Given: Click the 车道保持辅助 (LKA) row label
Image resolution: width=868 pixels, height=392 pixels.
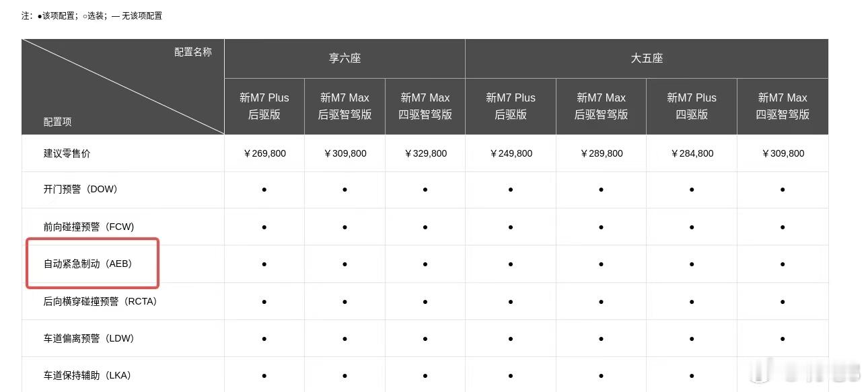Looking at the screenshot, I should tap(87, 375).
